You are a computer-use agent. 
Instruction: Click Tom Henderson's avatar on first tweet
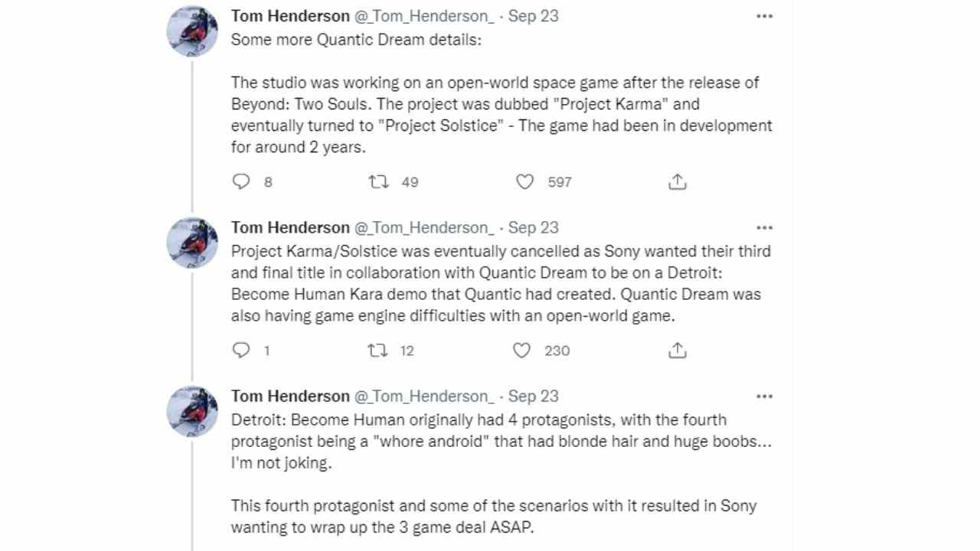pyautogui.click(x=193, y=31)
